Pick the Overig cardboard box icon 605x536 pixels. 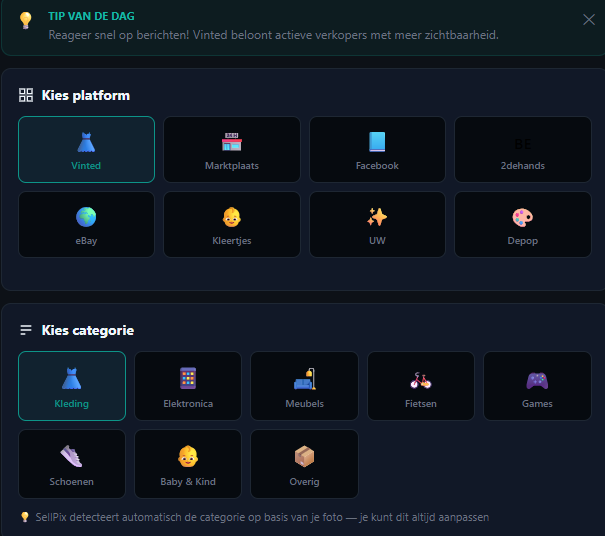coord(304,456)
